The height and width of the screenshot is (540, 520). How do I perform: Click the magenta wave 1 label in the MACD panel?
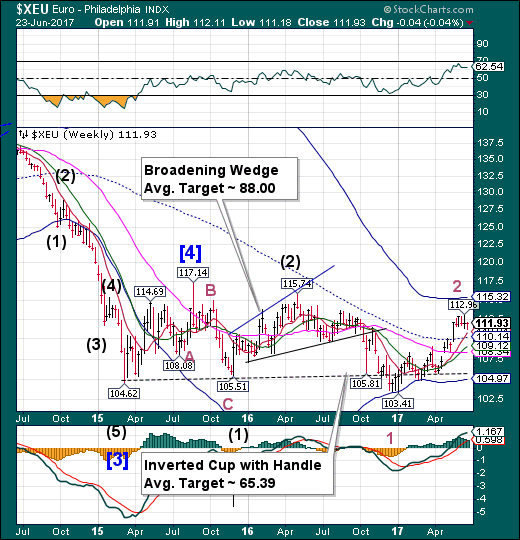(x=389, y=438)
